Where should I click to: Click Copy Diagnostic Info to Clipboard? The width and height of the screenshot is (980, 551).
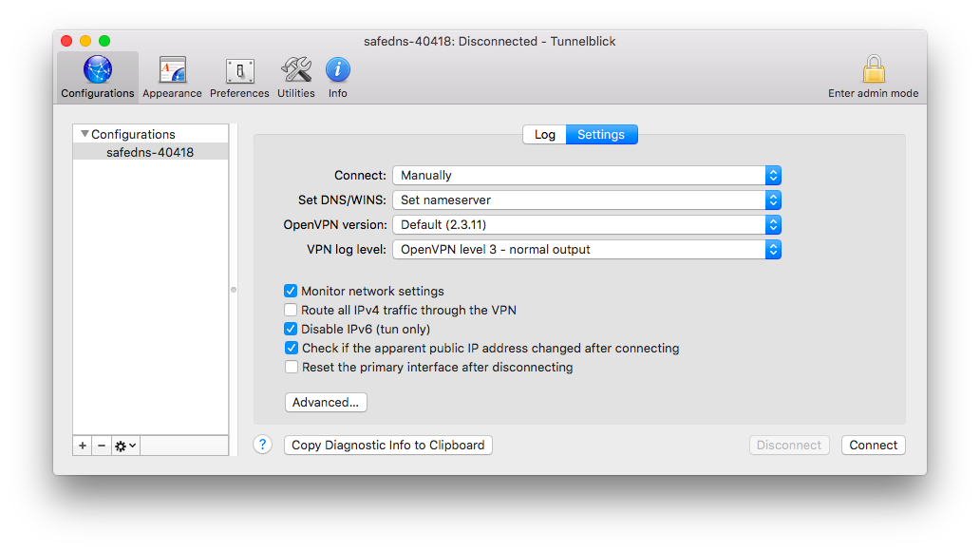(x=387, y=445)
